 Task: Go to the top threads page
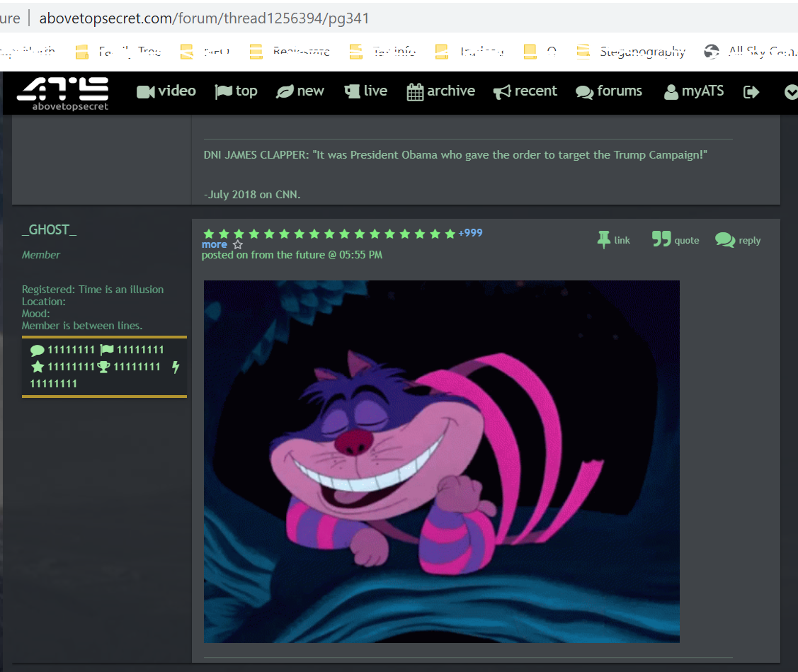point(236,91)
